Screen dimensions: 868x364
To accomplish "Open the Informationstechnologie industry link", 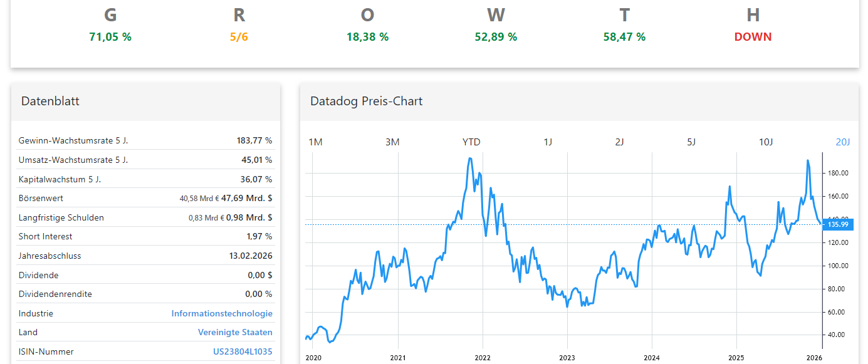I will point(222,313).
